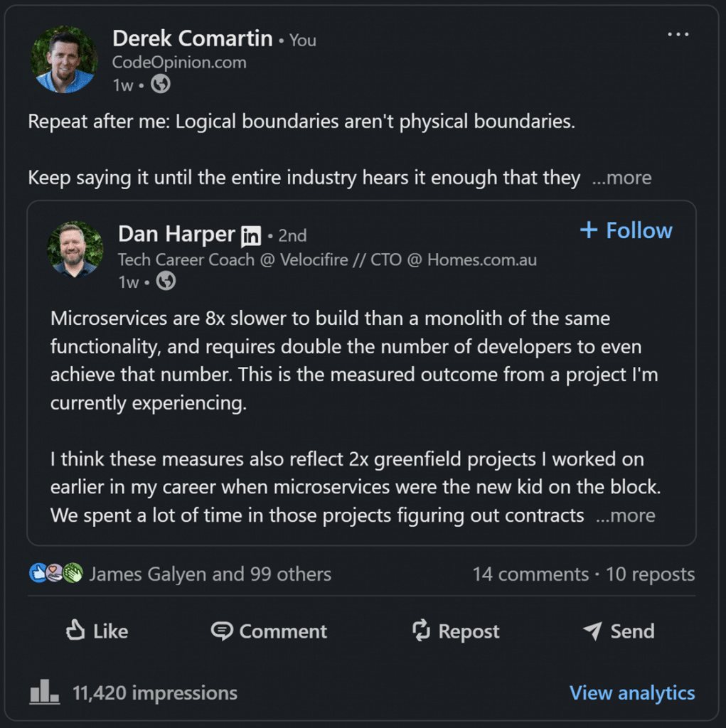Screen dimensions: 726x728
Task: Click the LinkedIn badge beside Dan Harper
Action: pos(251,235)
